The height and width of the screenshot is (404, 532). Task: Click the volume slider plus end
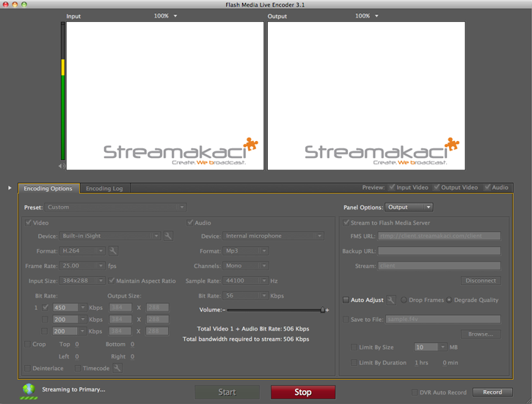(x=327, y=310)
